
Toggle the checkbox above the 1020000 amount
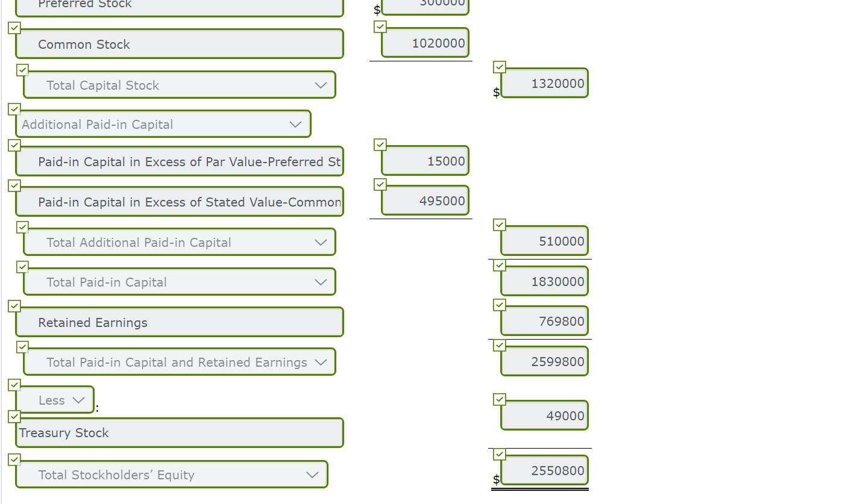pos(380,26)
